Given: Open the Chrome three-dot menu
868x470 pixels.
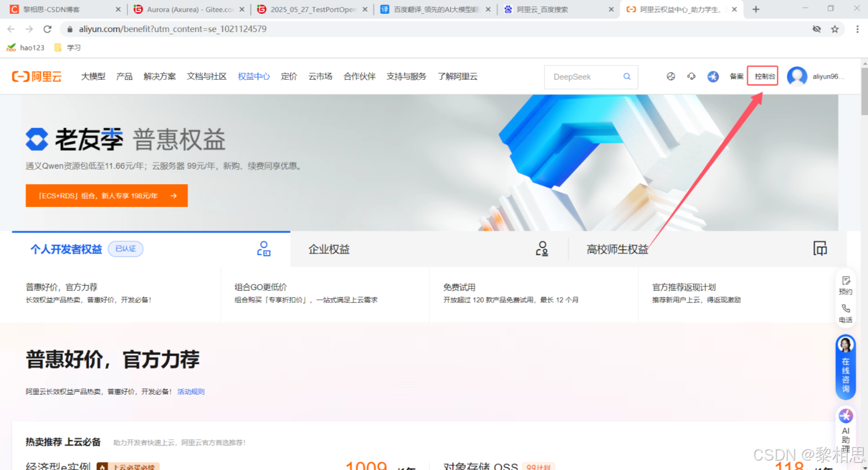Looking at the screenshot, I should click(857, 29).
